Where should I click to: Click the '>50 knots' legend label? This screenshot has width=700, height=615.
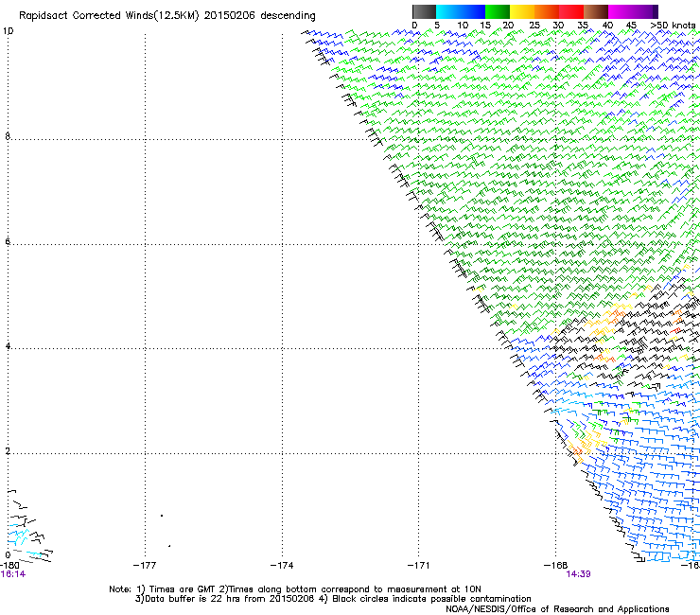click(x=673, y=26)
